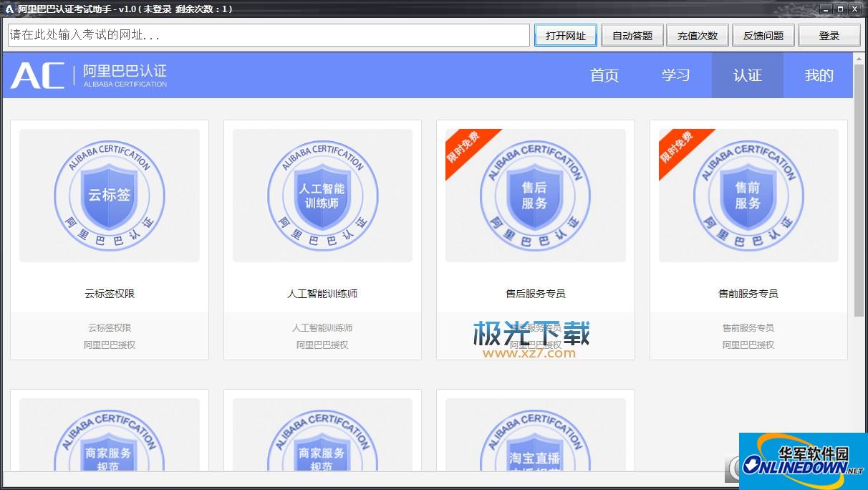Select the 认证 navigation tab
The height and width of the screenshot is (490, 868).
coord(747,75)
